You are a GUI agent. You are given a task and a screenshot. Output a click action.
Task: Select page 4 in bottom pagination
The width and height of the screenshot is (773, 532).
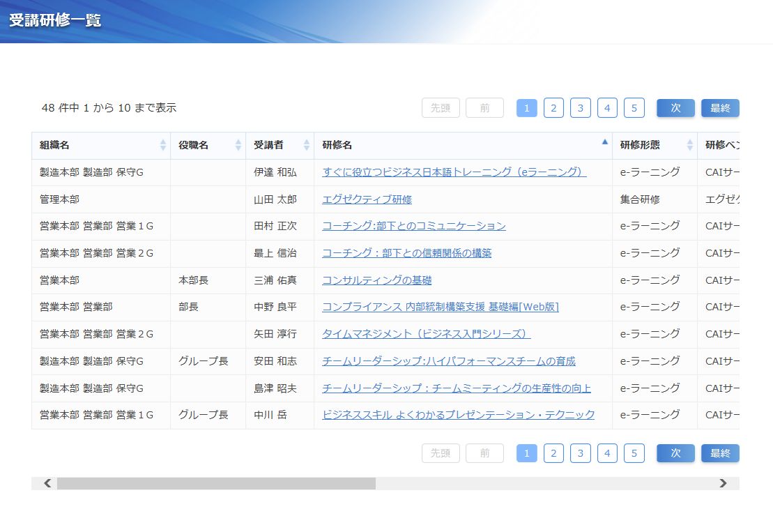pyautogui.click(x=607, y=453)
